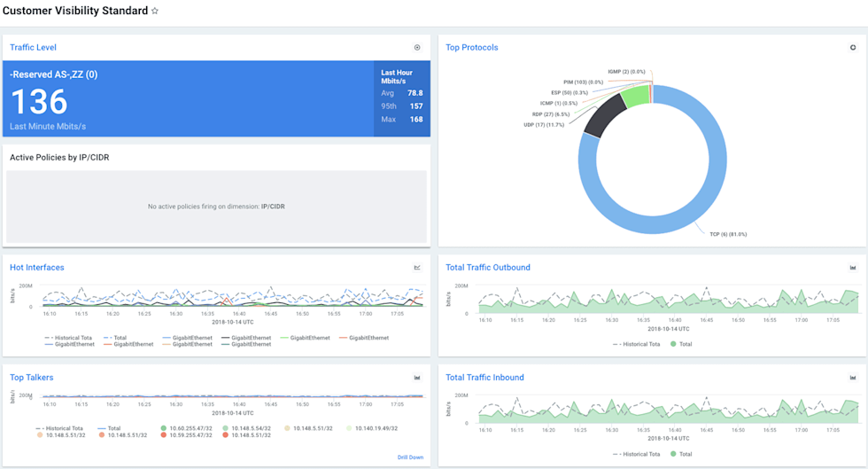868x469 pixels.
Task: Open the Top Talkers panel title
Action: click(x=32, y=378)
